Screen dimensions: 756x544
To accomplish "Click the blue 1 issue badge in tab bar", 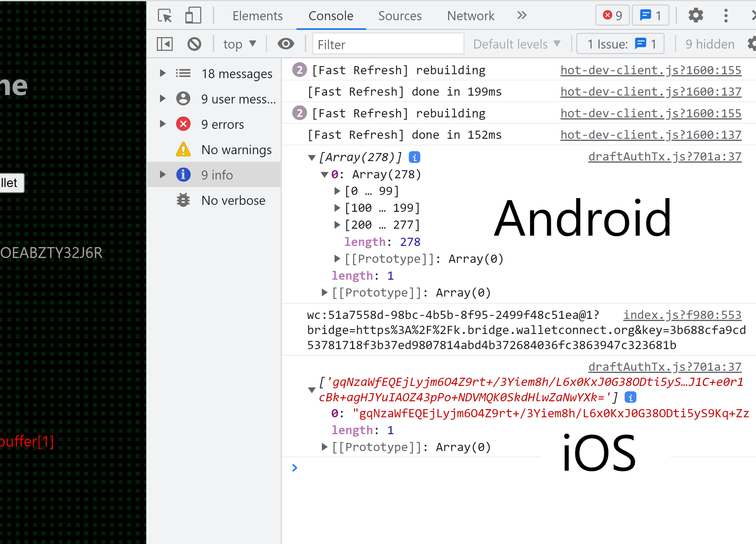I will [650, 15].
